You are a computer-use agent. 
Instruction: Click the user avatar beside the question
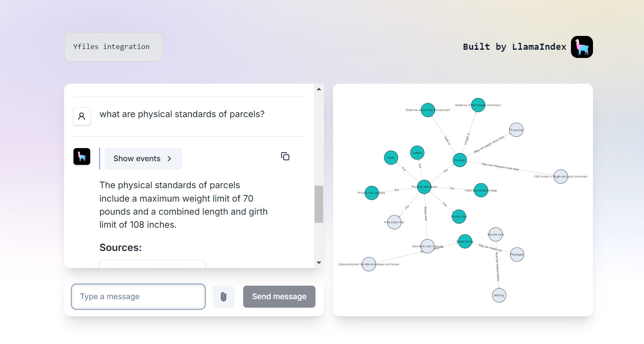[82, 116]
